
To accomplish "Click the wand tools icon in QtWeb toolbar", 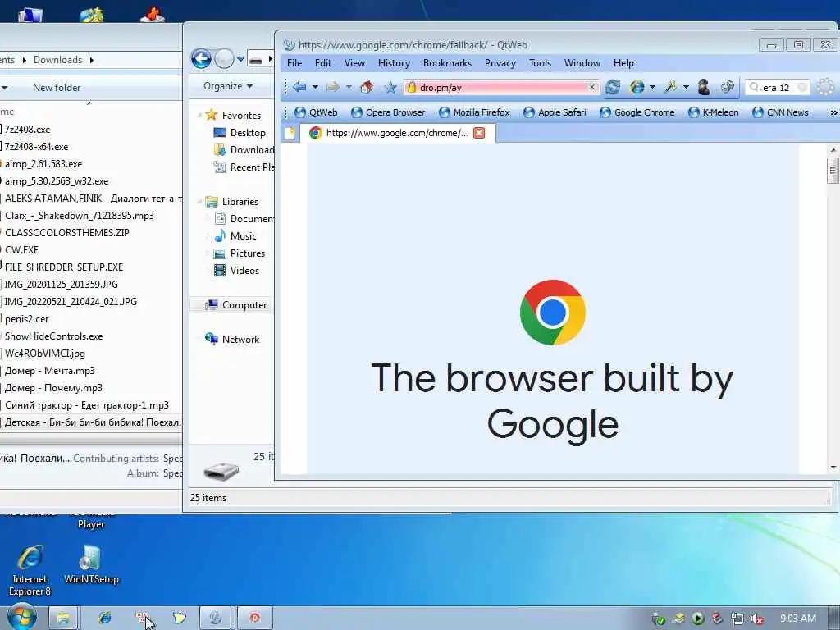I will coord(671,87).
